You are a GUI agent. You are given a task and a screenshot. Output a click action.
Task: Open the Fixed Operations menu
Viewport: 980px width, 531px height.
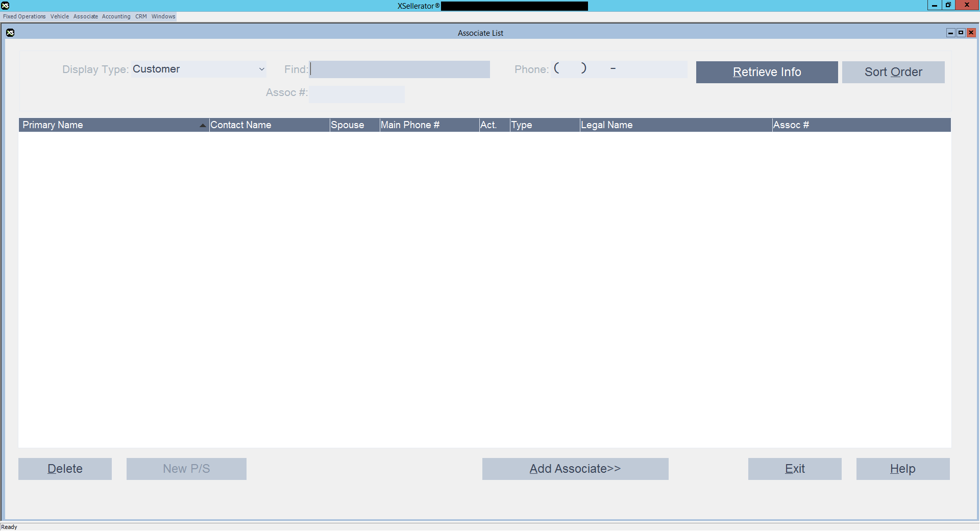[x=24, y=16]
